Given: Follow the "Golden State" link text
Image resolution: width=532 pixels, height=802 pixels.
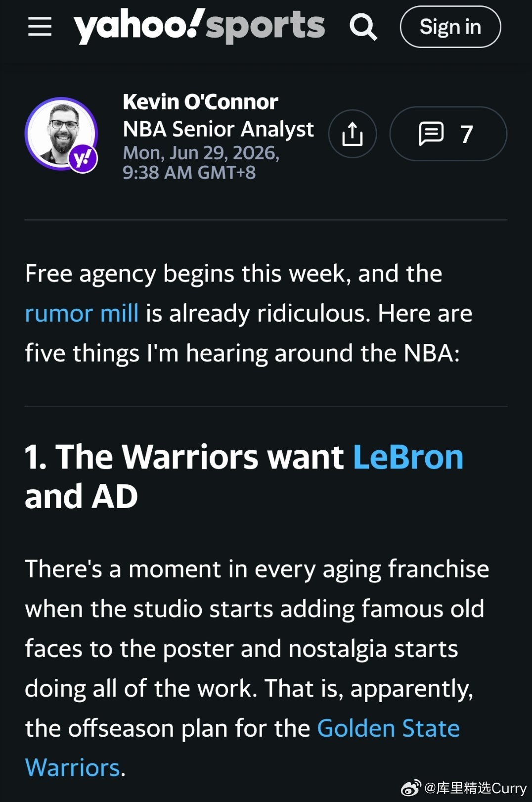Looking at the screenshot, I should pos(388,728).
